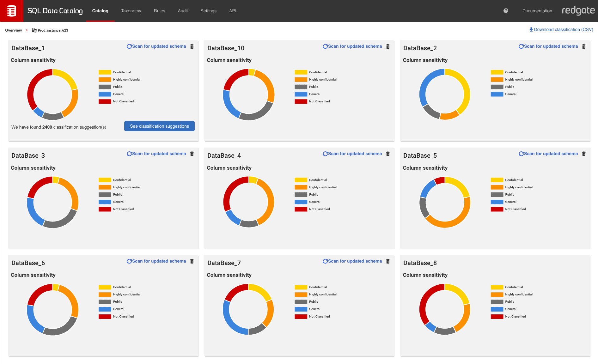Switch to the Taxonomy tab
This screenshot has width=598, height=364.
tap(131, 10)
